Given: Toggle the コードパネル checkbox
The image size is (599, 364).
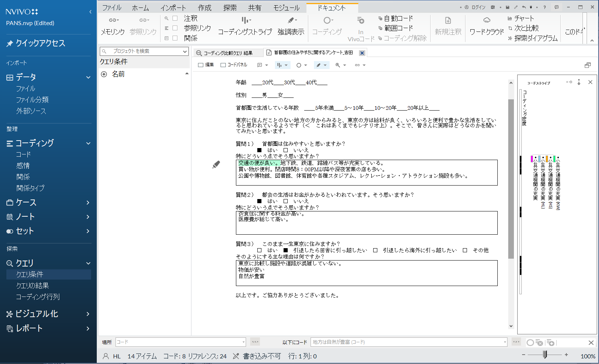Looking at the screenshot, I should 223,65.
